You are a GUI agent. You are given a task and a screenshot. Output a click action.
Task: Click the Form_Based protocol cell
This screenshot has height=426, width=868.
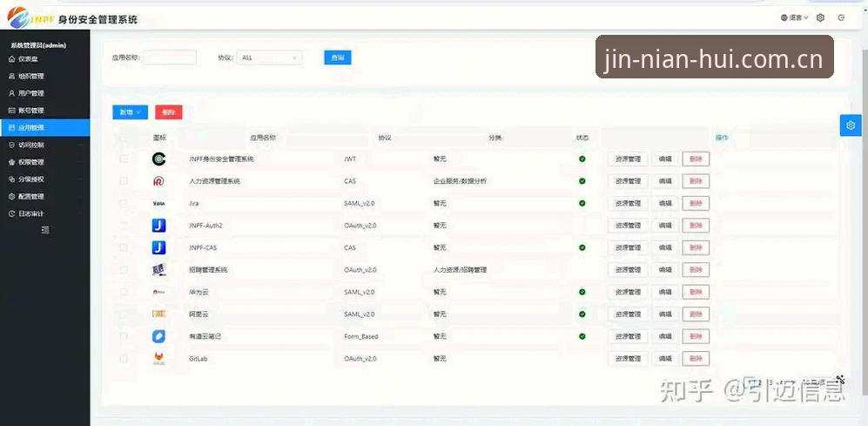pyautogui.click(x=361, y=336)
